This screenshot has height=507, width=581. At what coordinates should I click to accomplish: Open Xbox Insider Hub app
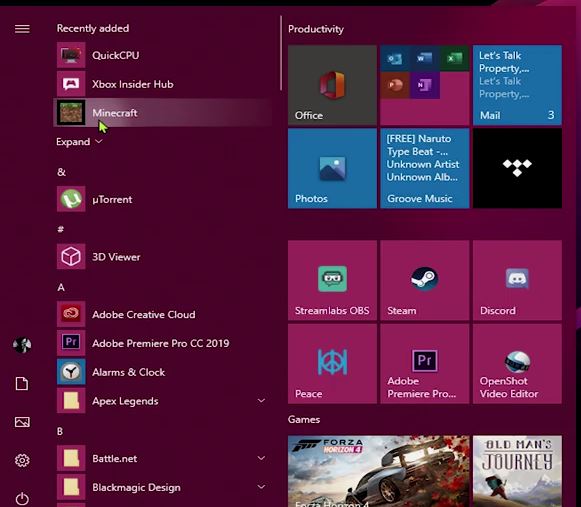[163, 84]
